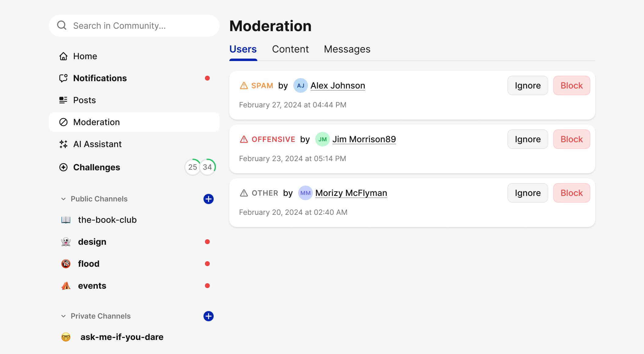The width and height of the screenshot is (644, 354).
Task: Open the ask-me-if-you-dare private channel
Action: click(x=122, y=337)
